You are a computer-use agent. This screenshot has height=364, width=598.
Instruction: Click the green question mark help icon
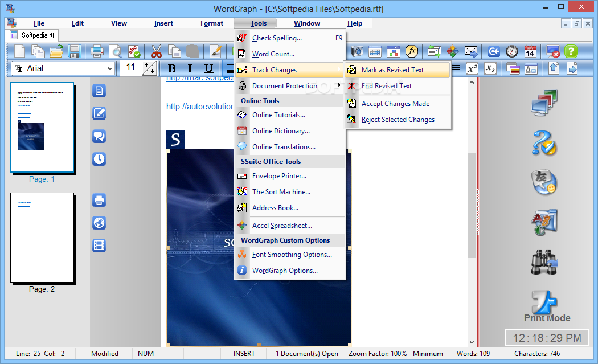point(571,51)
